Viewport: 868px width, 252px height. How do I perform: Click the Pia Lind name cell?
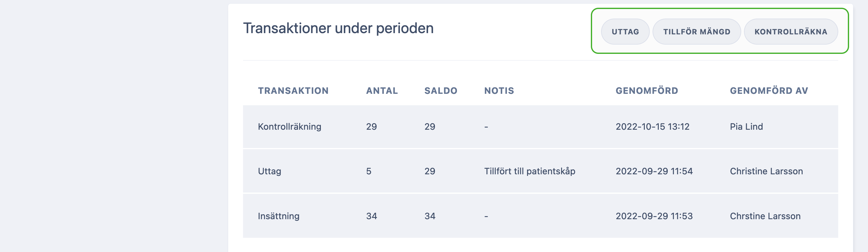coord(746,127)
